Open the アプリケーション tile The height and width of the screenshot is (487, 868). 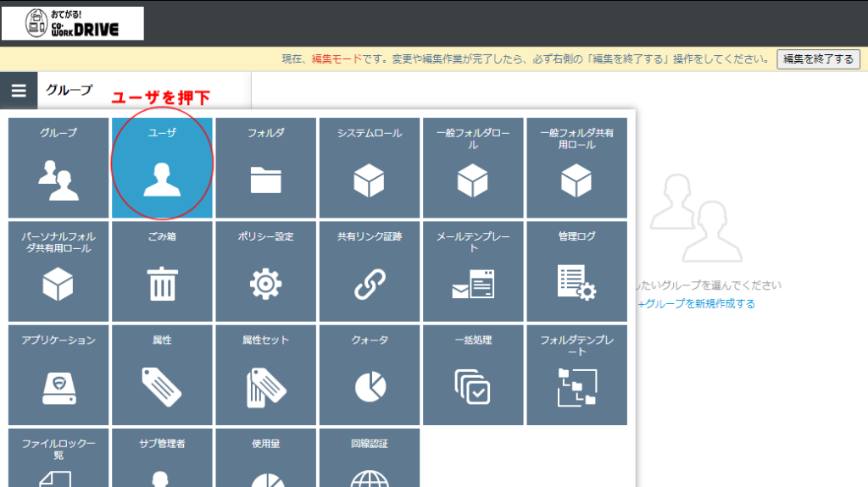coord(58,374)
